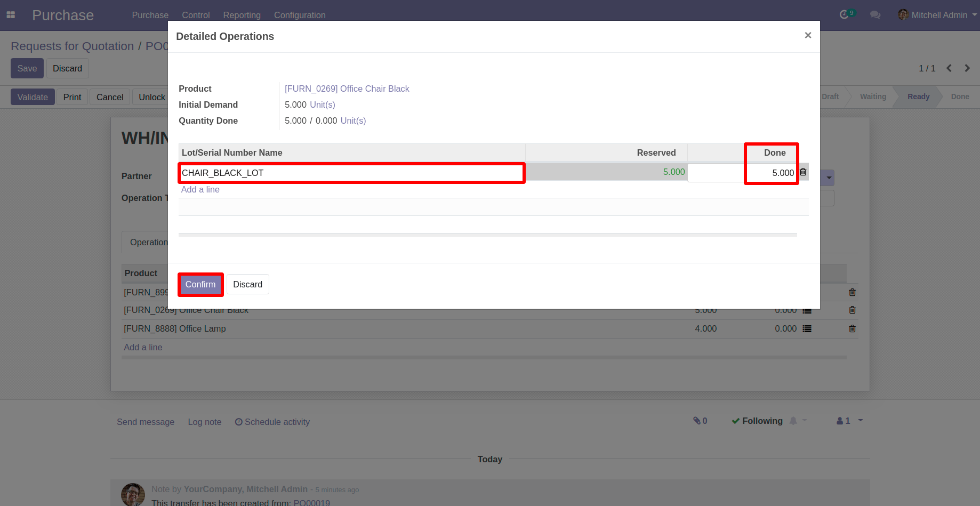Open detailed operations for Office Chair Black
Viewport: 980px width, 506px height.
point(807,311)
